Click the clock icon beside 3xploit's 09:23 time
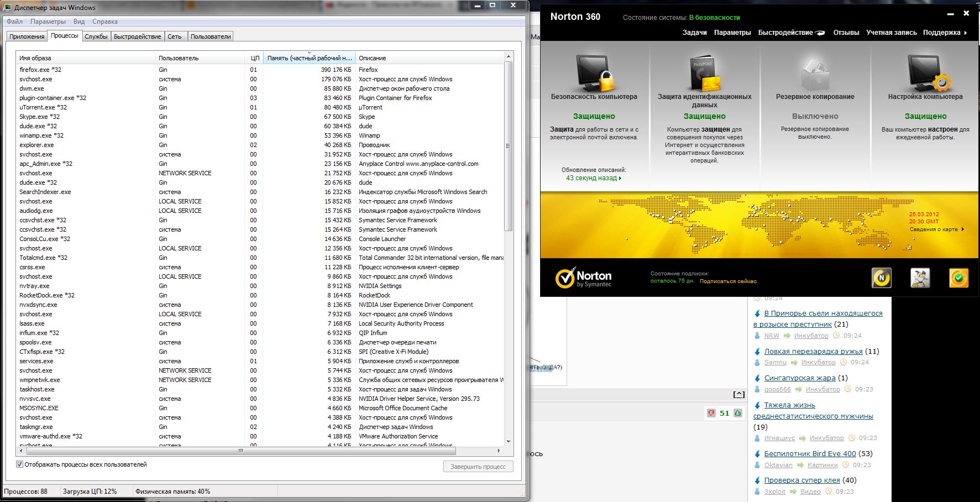 point(829,491)
